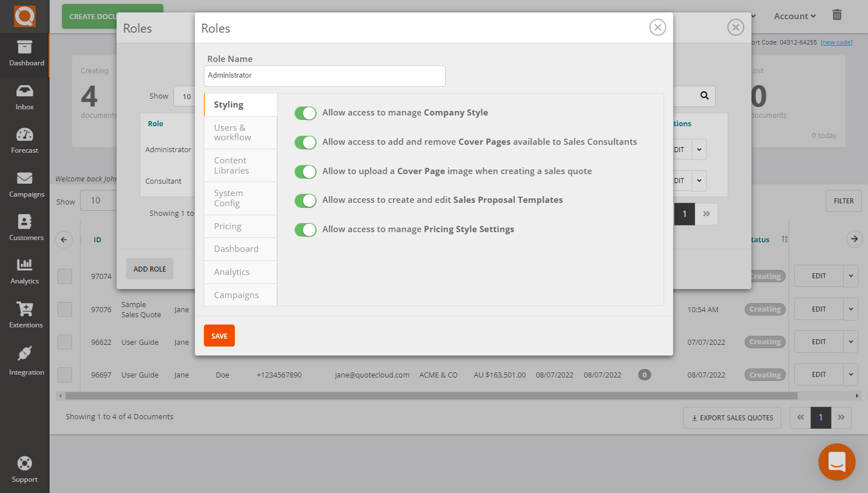The image size is (868, 493).
Task: Open the Extentions section
Action: point(24,314)
